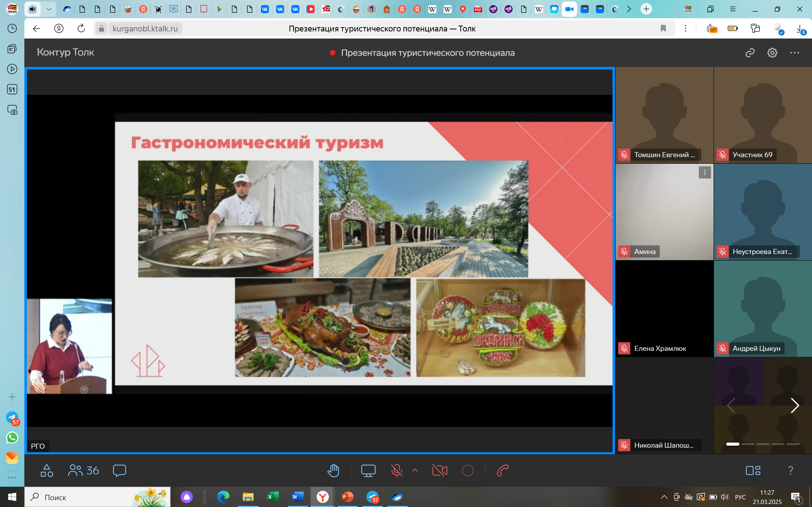Open the help question mark

[790, 470]
